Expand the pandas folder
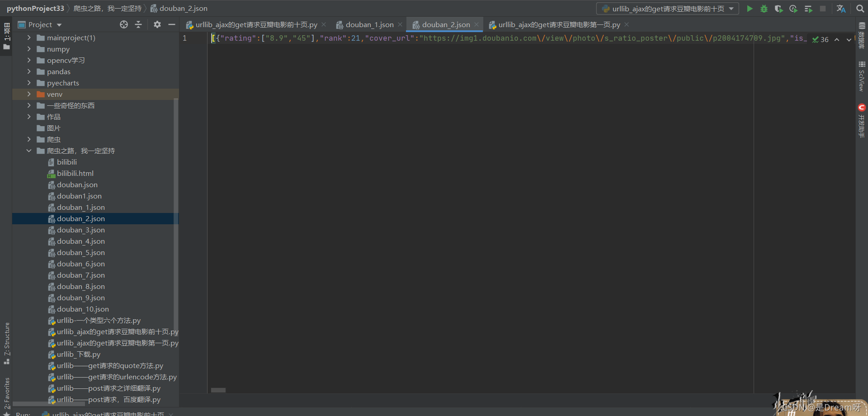 (x=29, y=71)
